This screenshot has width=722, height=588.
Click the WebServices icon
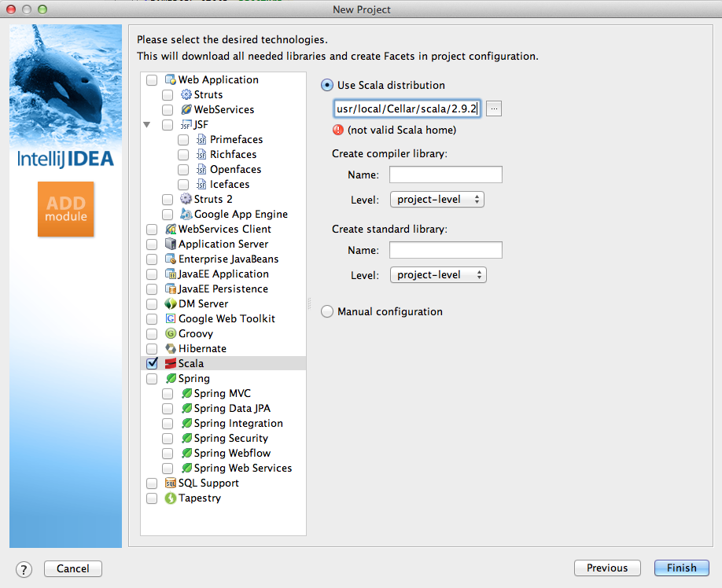tap(186, 109)
